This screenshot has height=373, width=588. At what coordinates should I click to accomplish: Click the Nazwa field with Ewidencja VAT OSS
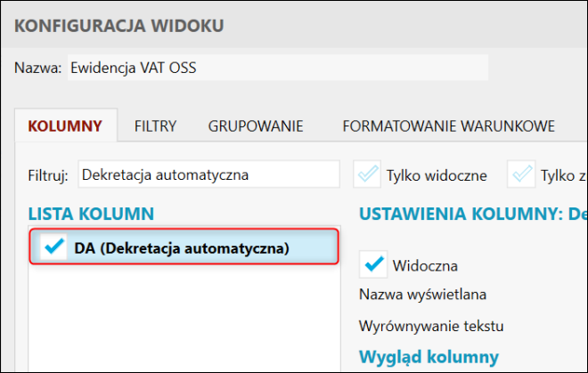[x=278, y=68]
